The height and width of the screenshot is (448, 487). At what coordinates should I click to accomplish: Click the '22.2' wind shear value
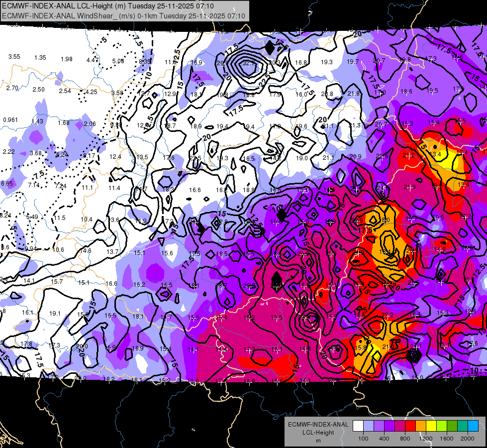pos(388,315)
